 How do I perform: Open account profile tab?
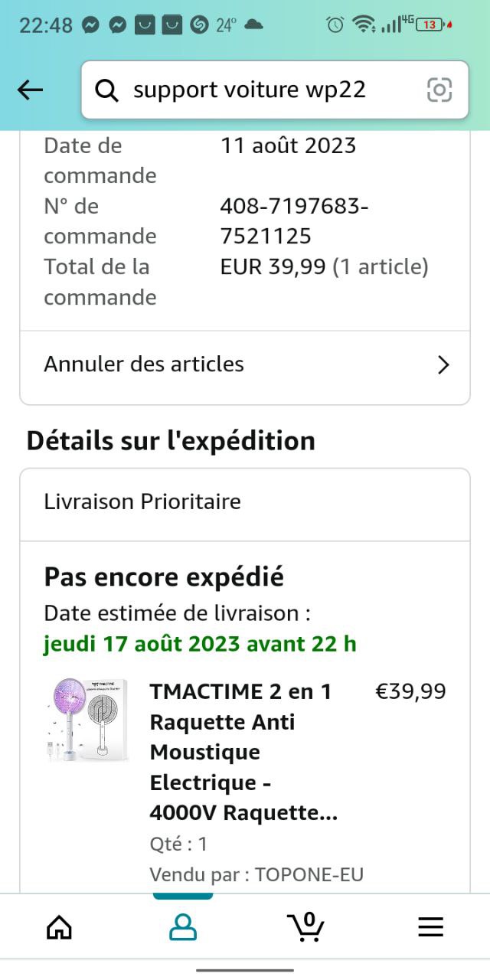tap(182, 926)
